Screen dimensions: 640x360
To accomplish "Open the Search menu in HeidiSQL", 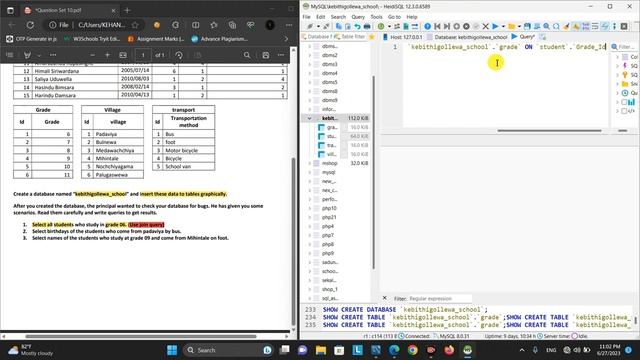I will (x=338, y=17).
